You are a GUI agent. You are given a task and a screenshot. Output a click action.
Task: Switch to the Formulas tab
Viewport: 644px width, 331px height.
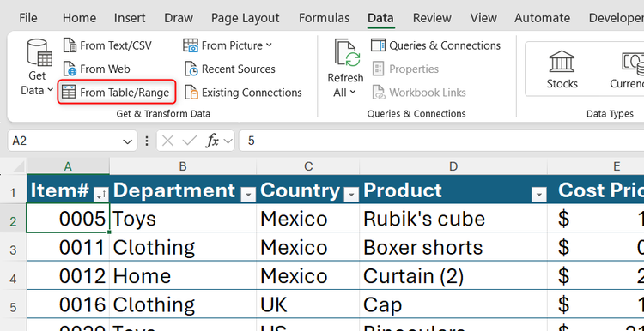[x=324, y=18]
